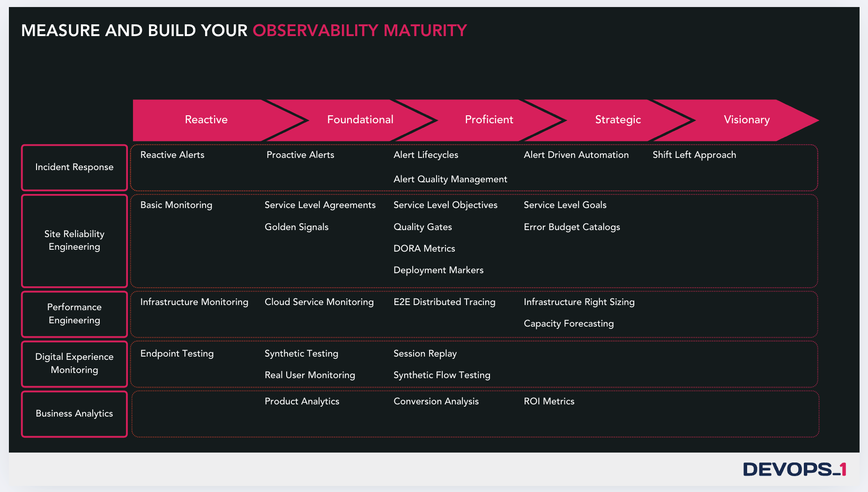Viewport: 868px width, 492px height.
Task: Select 'Infrastructure Monitoring' text
Action: pyautogui.click(x=194, y=302)
